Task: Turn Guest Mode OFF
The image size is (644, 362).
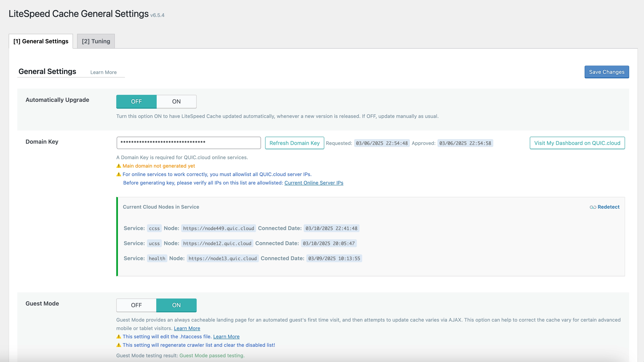Action: [136, 305]
